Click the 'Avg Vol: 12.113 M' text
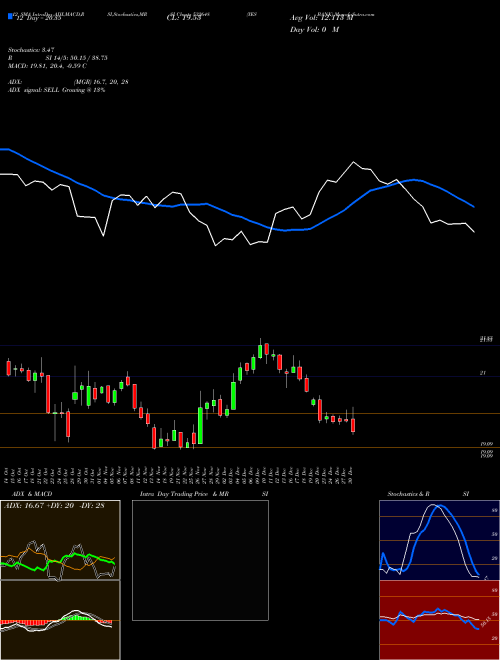The width and height of the screenshot is (500, 660). point(321,18)
